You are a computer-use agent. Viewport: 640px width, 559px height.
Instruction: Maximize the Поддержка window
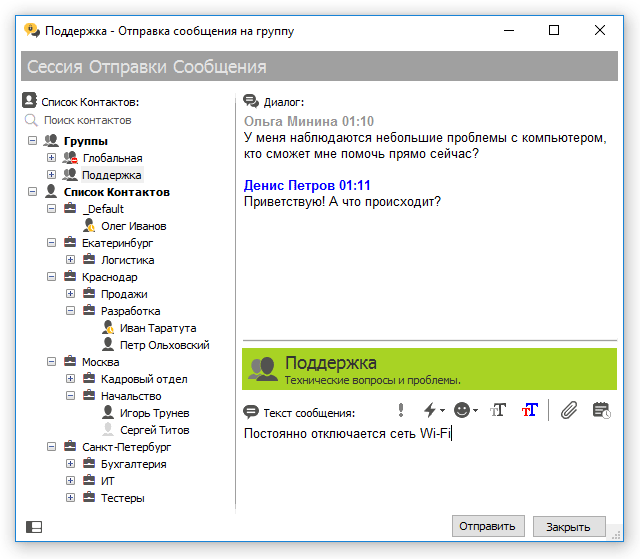[x=554, y=30]
